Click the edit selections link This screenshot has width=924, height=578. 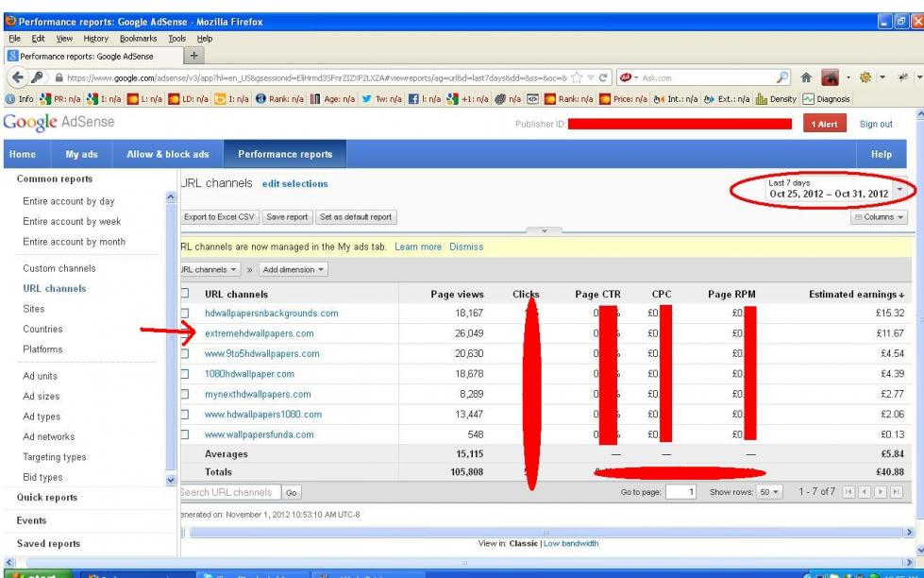[x=294, y=183]
